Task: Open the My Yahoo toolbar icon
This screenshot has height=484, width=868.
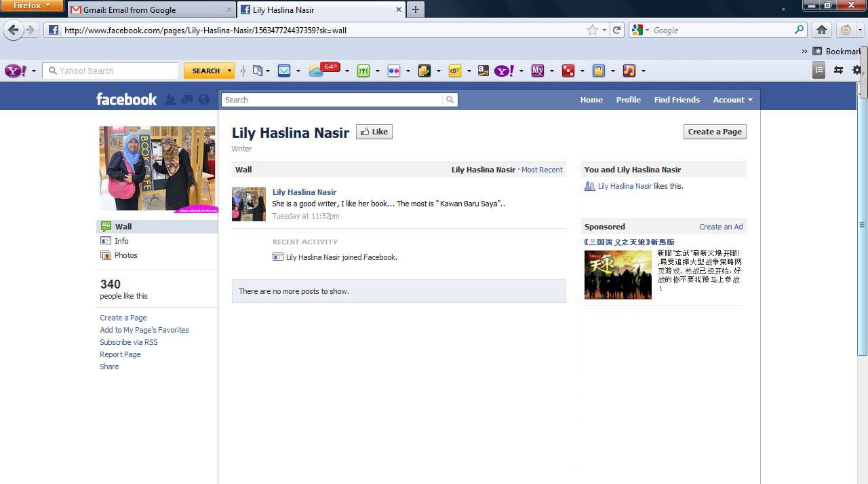Action: point(538,71)
